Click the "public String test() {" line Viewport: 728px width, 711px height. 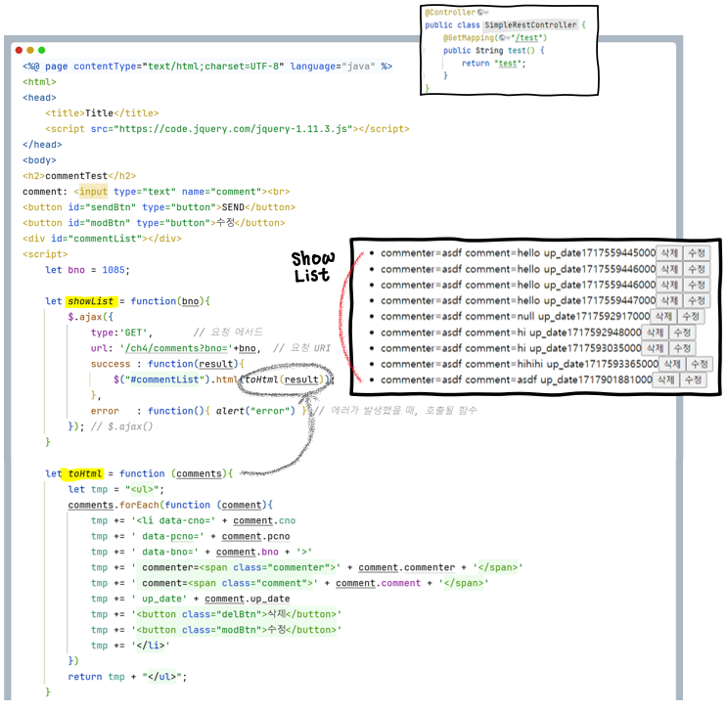click(494, 51)
